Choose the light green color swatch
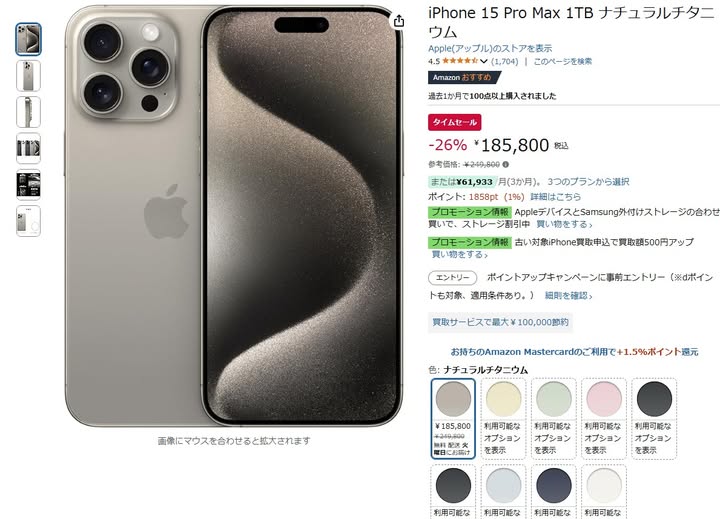Screen dimensions: 720x519 (554, 418)
